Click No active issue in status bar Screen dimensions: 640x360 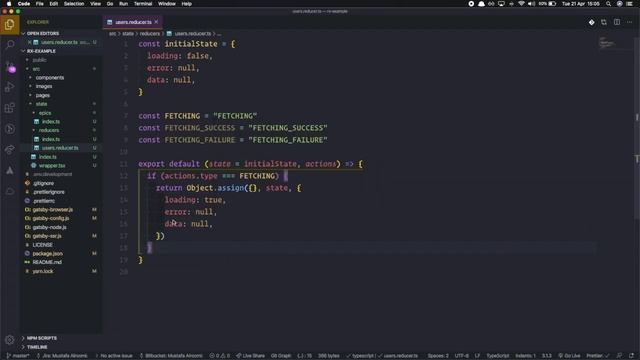(114, 356)
